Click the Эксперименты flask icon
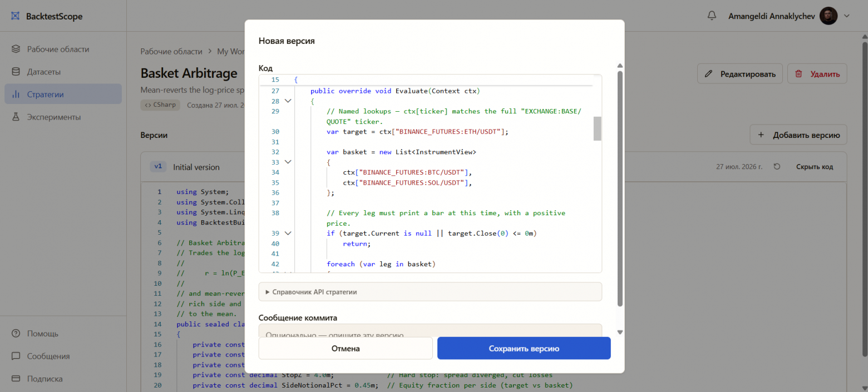This screenshot has height=392, width=868. coord(16,117)
